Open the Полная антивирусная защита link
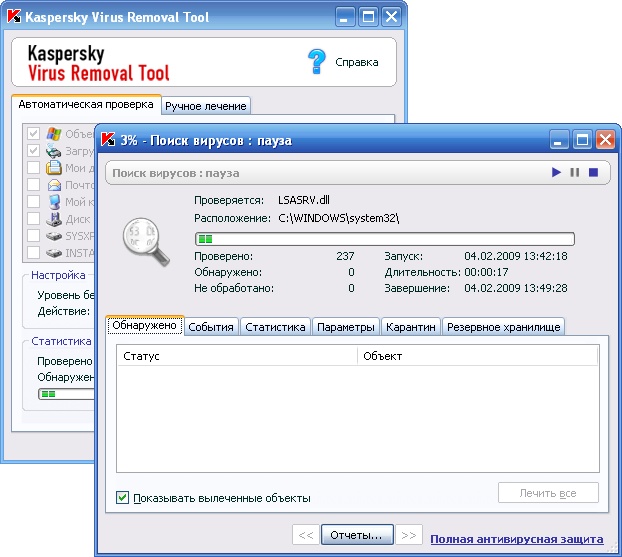This screenshot has width=622, height=557. pyautogui.click(x=517, y=539)
